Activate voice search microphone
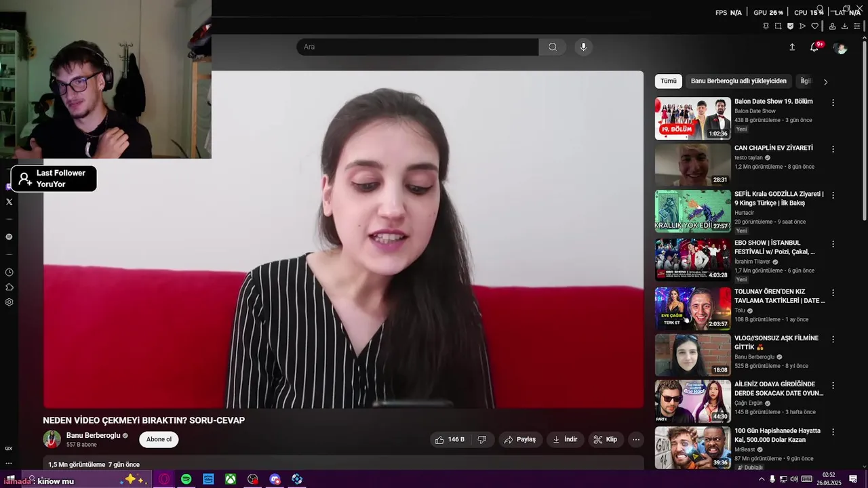 (x=583, y=47)
